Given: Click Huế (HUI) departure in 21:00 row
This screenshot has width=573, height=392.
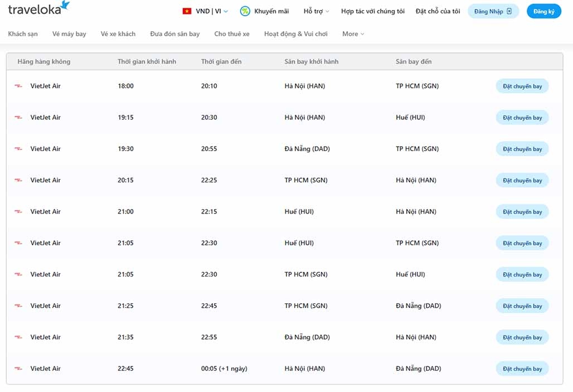Looking at the screenshot, I should pyautogui.click(x=299, y=212).
